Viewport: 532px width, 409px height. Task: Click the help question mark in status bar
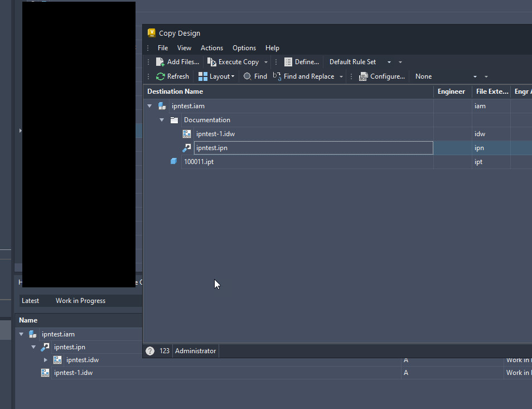[151, 351]
